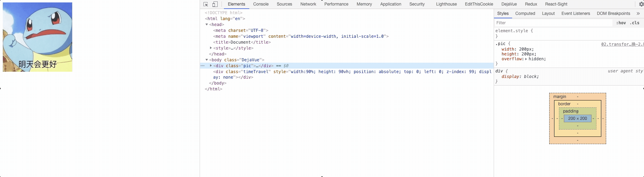This screenshot has width=644, height=177.
Task: Expand the overflow shorthand property
Action: (x=526, y=59)
